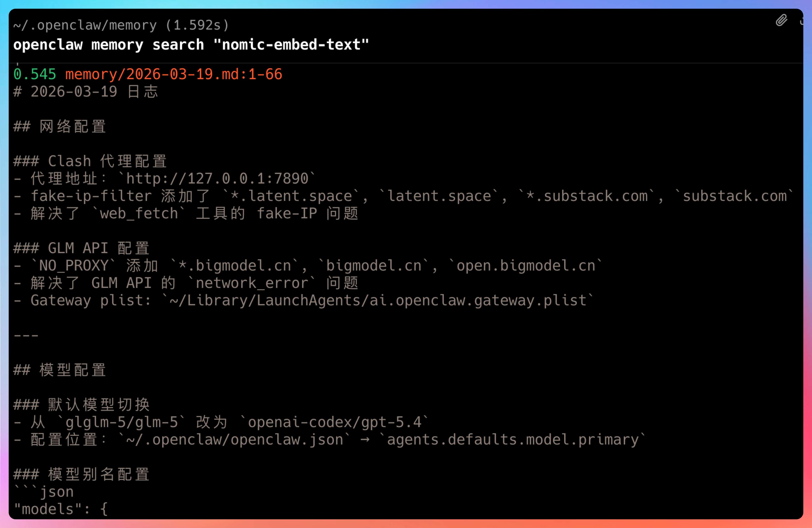The image size is (812, 528).
Task: Click the network_error text
Action: pos(252,283)
